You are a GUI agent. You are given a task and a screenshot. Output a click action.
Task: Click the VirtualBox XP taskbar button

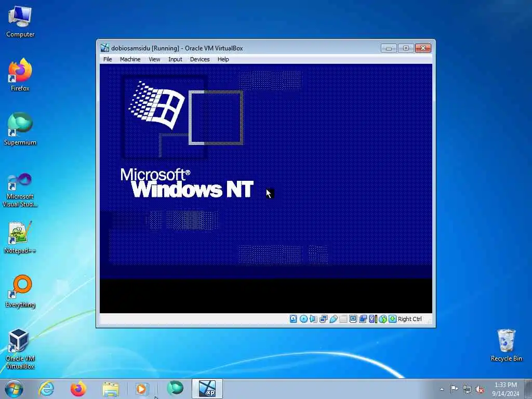207,389
